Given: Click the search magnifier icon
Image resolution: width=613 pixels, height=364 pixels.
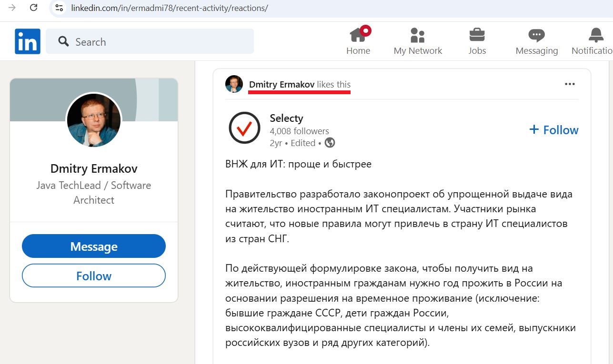Looking at the screenshot, I should (x=63, y=41).
